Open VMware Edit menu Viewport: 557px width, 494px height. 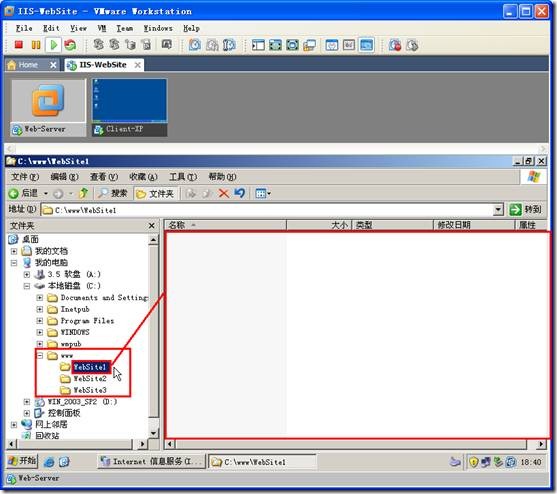point(51,28)
